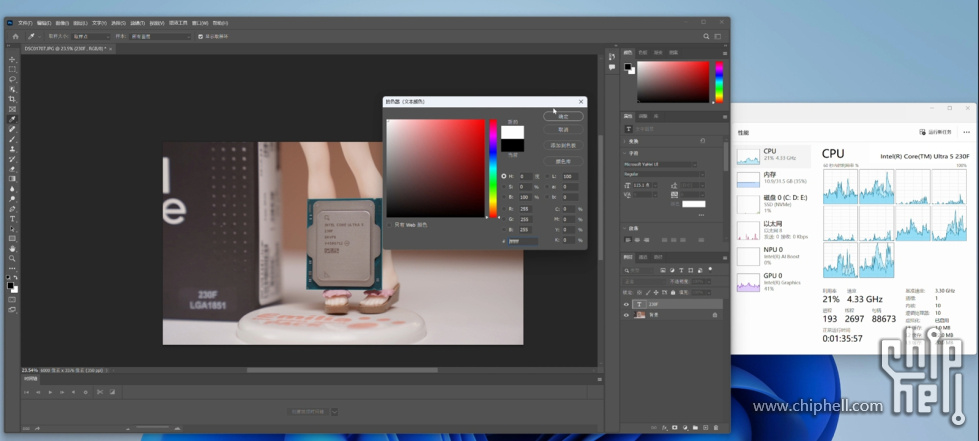Click the search icon at Photoshop top right
979x441 pixels.
point(706,36)
